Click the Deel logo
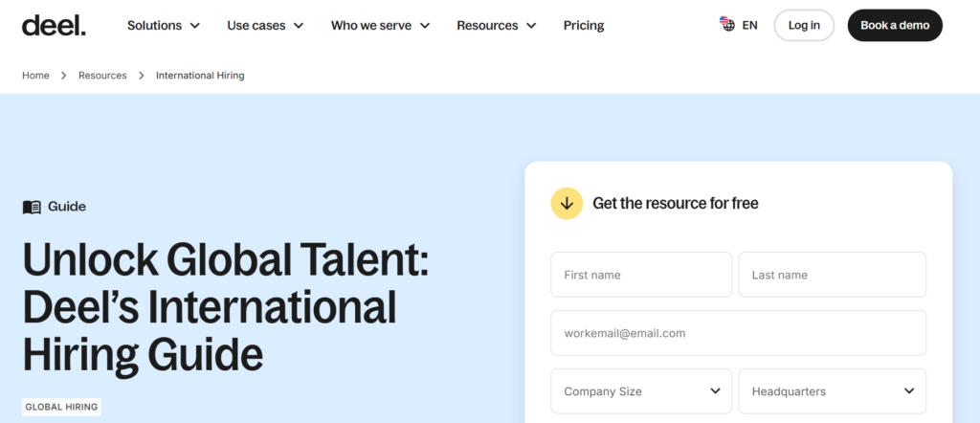Screen dimensions: 980x423 pyautogui.click(x=54, y=25)
